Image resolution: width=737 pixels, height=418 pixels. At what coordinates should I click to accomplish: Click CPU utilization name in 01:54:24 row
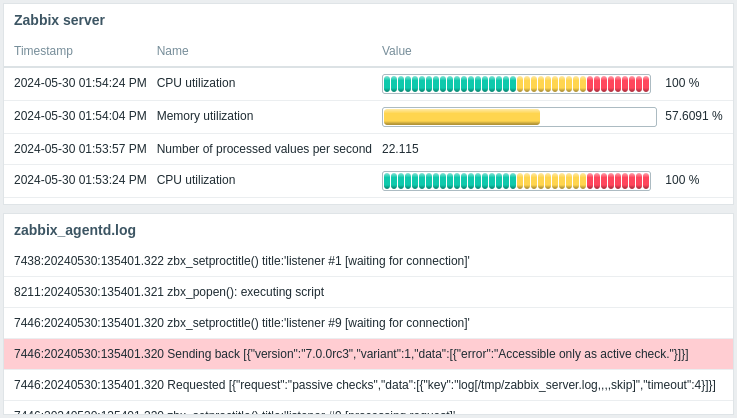tap(196, 83)
